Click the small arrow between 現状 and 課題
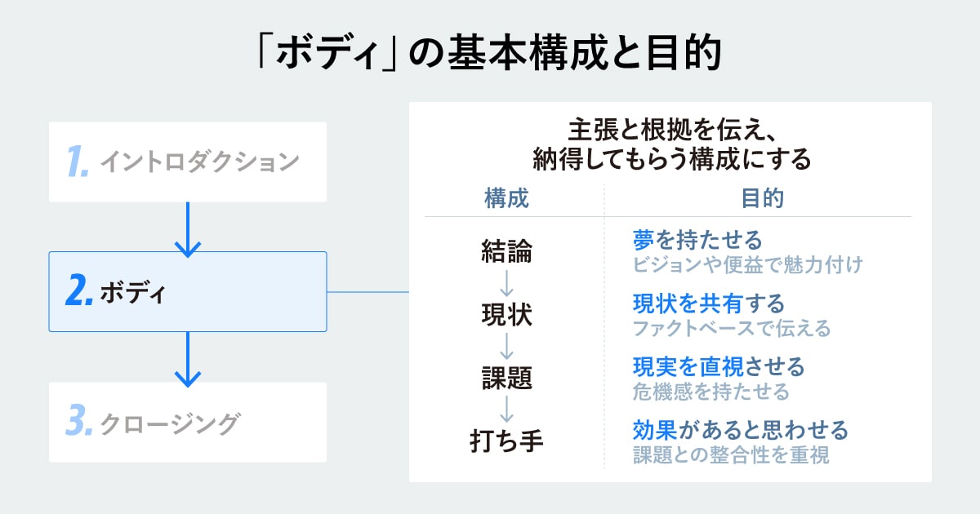980x514 pixels. coord(506,348)
